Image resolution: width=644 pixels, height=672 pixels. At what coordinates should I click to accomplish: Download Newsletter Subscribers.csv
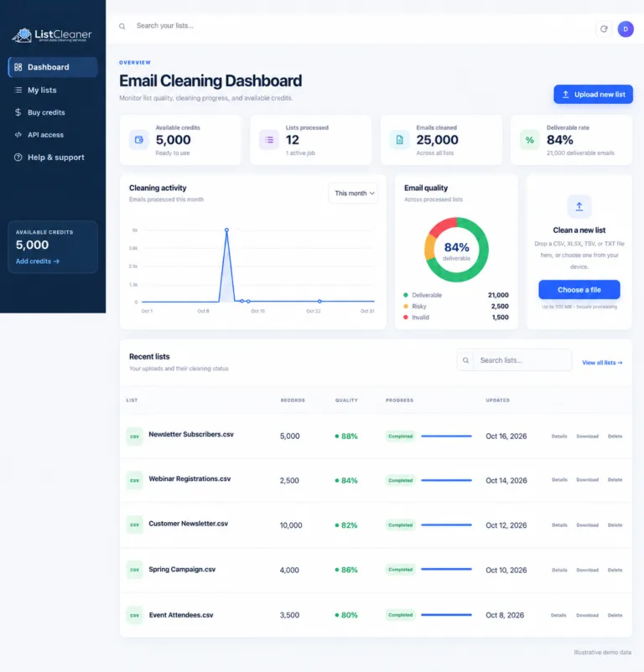point(588,437)
